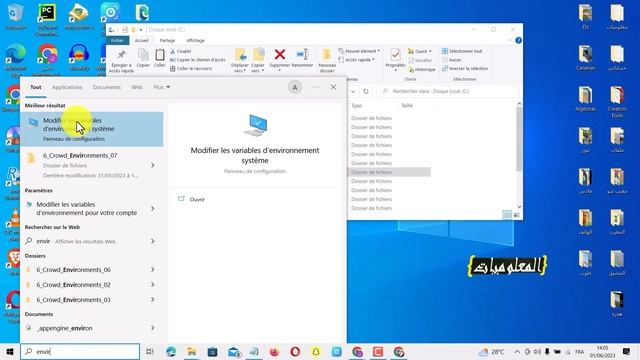Open Task View on the taskbar
Screen dimensions: 640x360
tap(150, 351)
